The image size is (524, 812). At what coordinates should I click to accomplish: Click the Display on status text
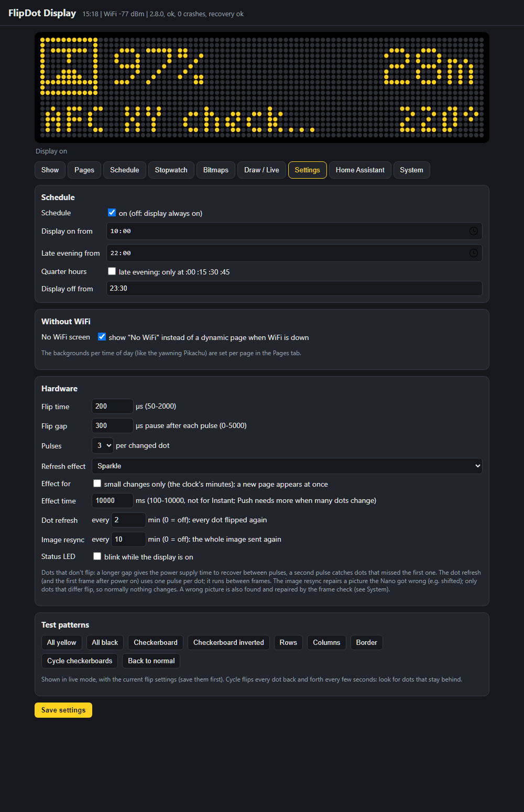[x=51, y=151]
